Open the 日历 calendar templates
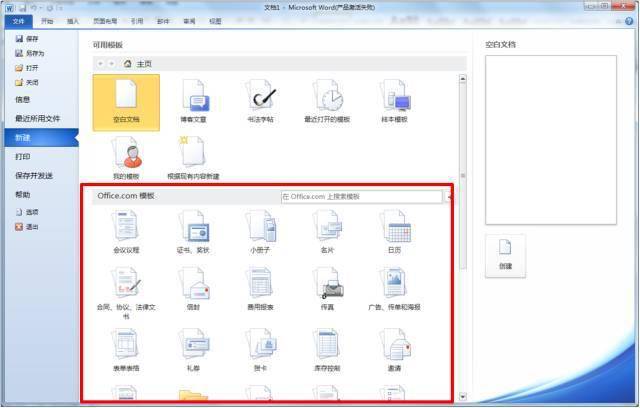Screen dimensions: 640x408 pyautogui.click(x=394, y=232)
